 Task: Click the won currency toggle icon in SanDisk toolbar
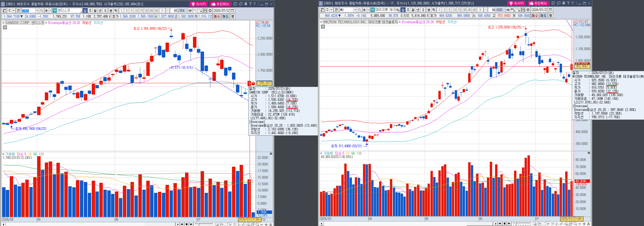tap(190, 11)
